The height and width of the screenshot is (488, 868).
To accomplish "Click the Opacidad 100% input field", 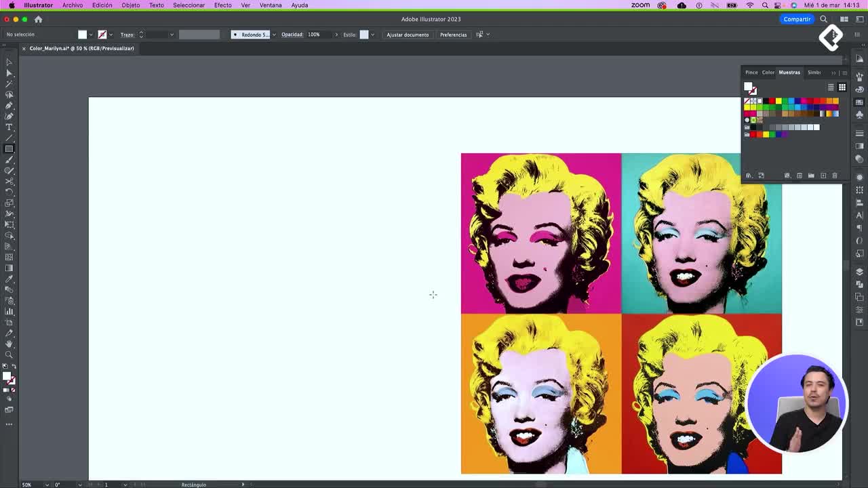I will pos(319,35).
